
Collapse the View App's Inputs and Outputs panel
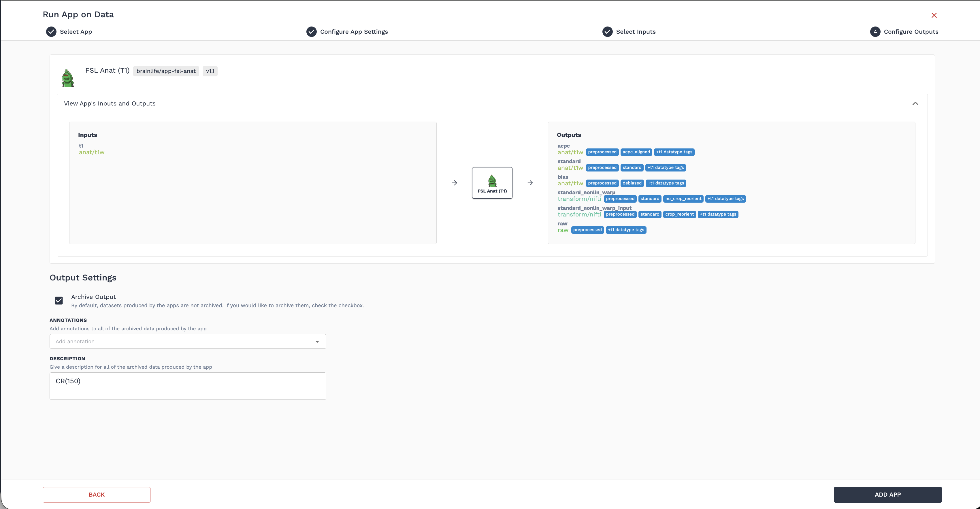[x=915, y=103]
